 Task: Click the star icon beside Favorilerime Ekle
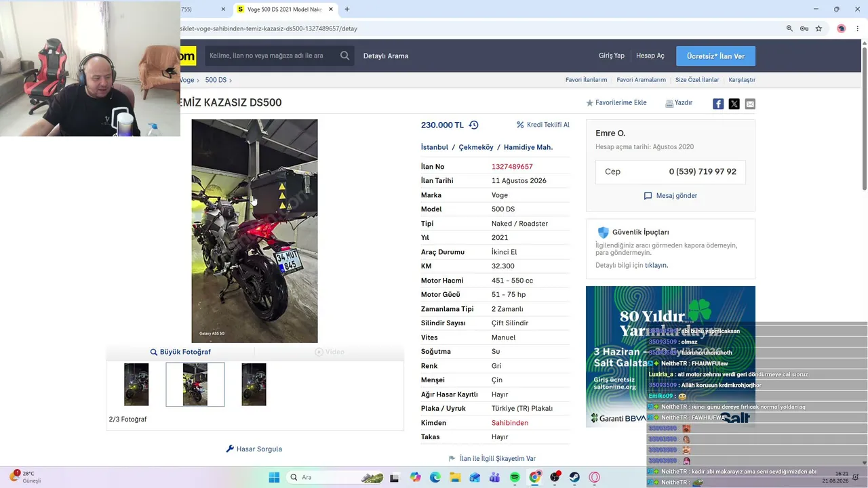click(589, 103)
